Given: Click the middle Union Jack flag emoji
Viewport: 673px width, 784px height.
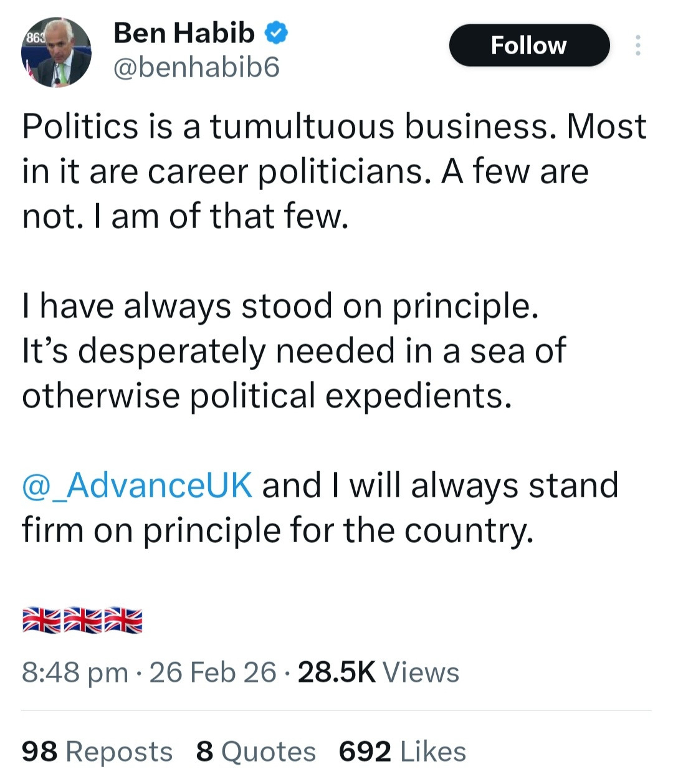Looking at the screenshot, I should 82,621.
